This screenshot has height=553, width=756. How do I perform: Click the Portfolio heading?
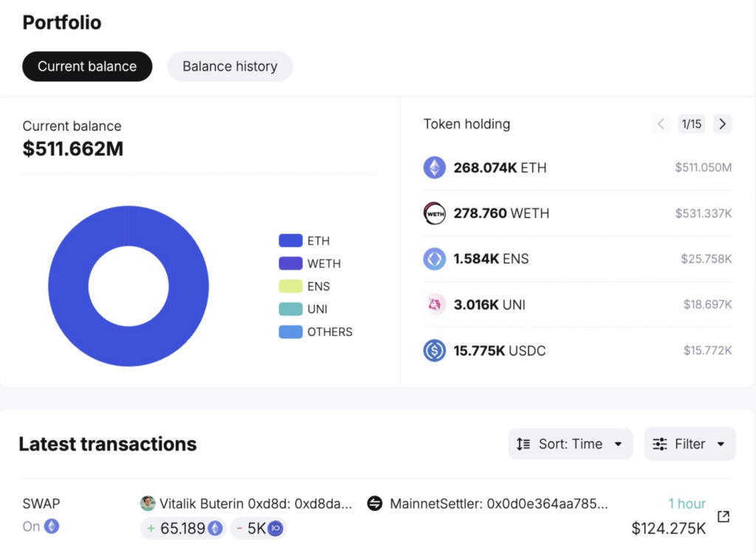62,23
